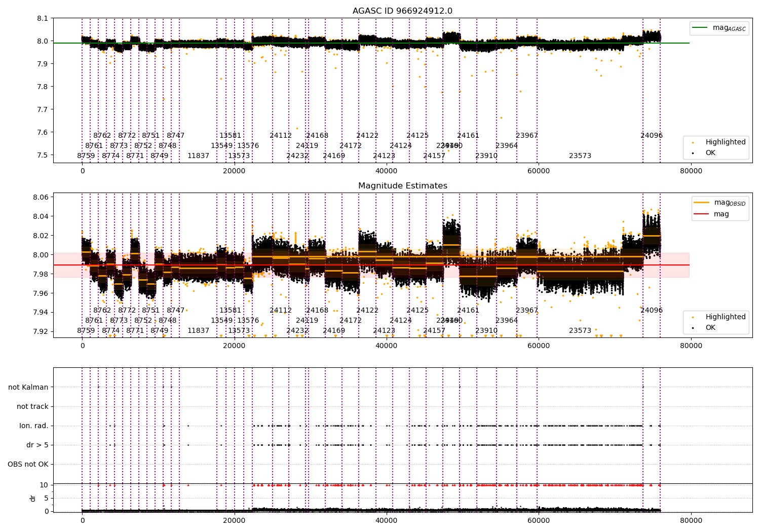760x532 pixels.
Task: Click y-tick '7.92' on middle panel
Action: click(x=41, y=331)
